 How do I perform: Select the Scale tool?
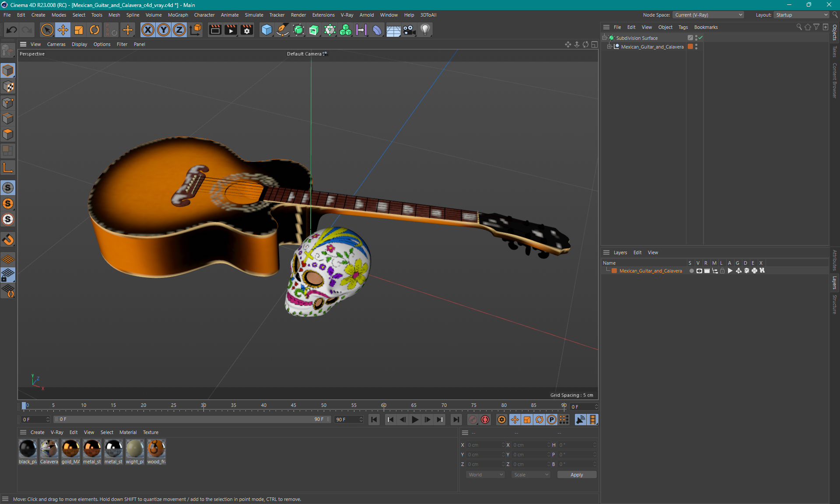point(79,30)
